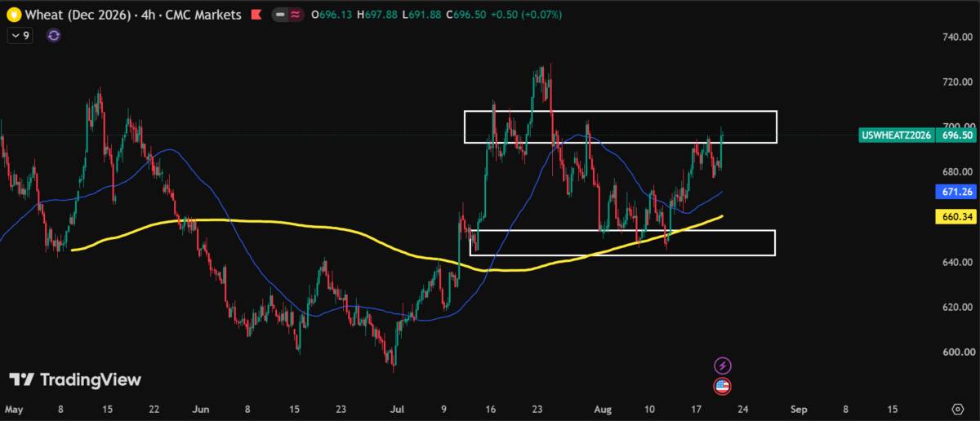
Task: Click the May label on time axis
Action: tap(13, 408)
